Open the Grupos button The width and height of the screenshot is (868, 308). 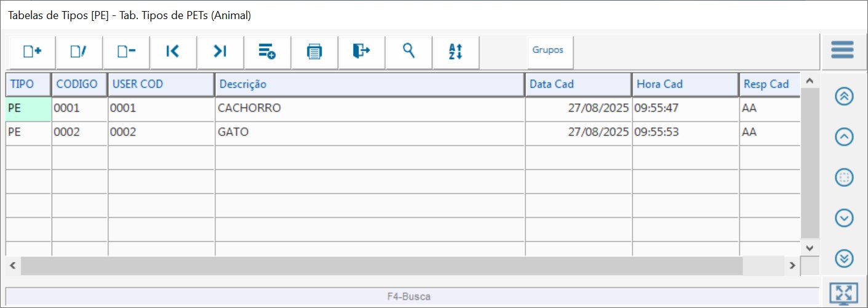click(547, 50)
